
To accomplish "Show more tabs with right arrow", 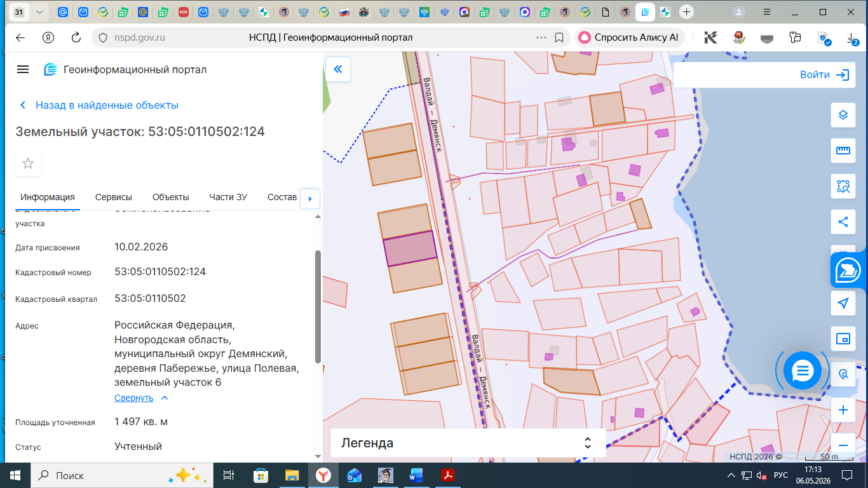I will tap(309, 198).
